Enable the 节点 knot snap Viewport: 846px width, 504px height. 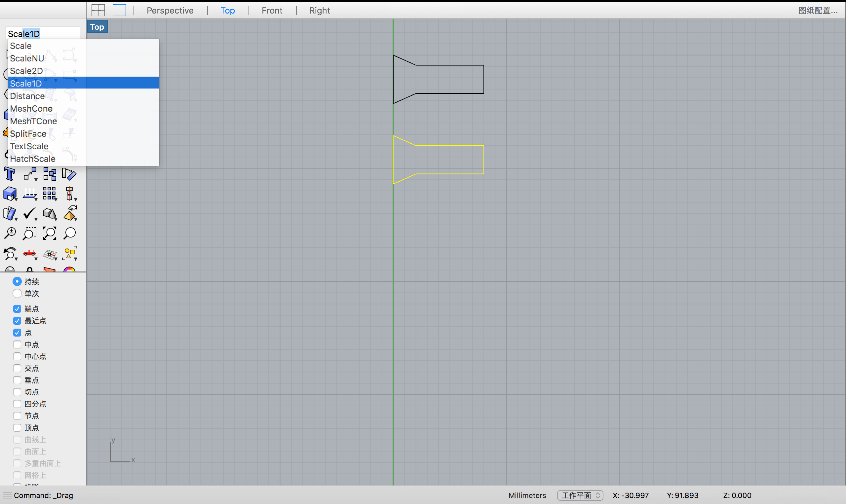click(17, 416)
